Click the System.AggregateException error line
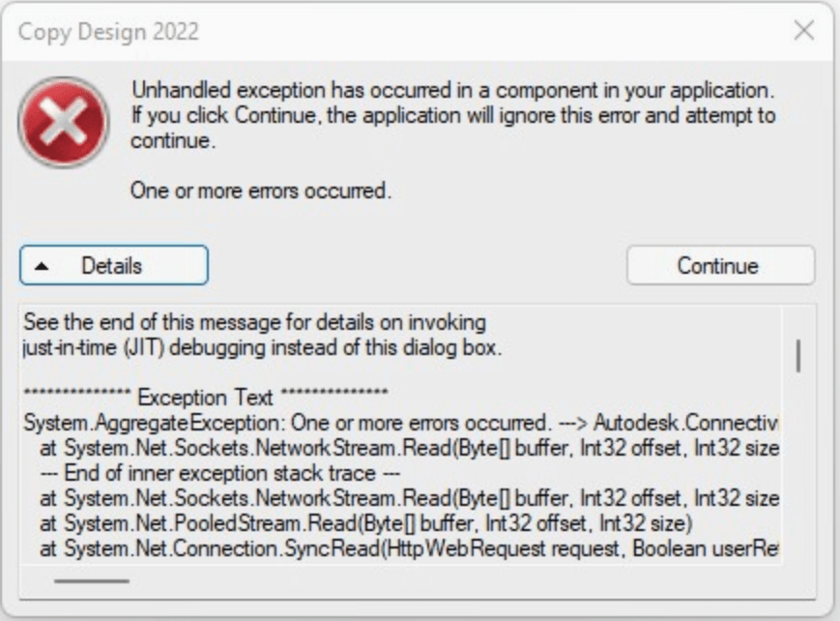Image resolution: width=840 pixels, height=621 pixels. pos(290,419)
